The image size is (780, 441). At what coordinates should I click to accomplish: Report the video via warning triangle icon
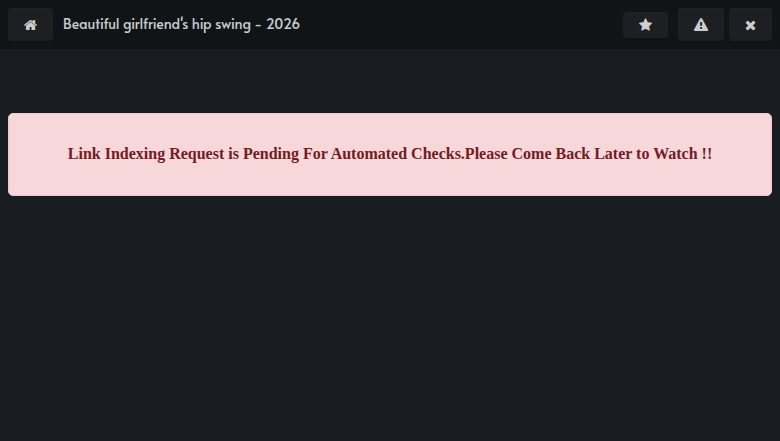[700, 25]
